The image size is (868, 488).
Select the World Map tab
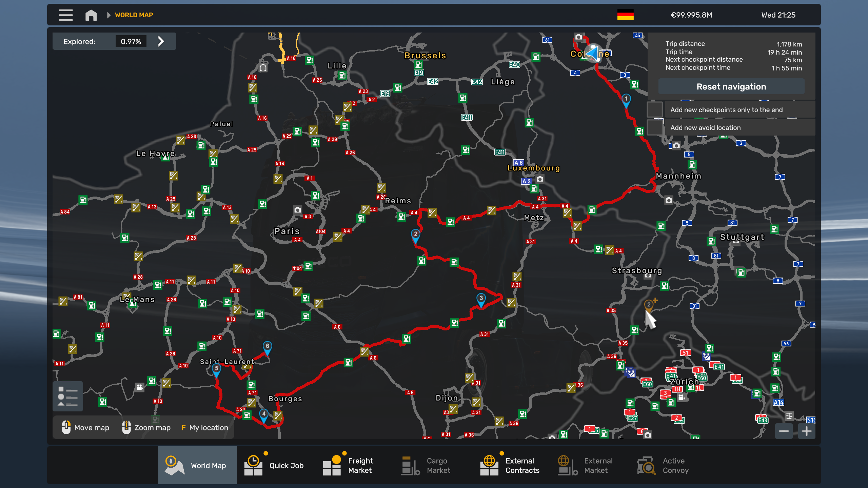click(x=197, y=465)
